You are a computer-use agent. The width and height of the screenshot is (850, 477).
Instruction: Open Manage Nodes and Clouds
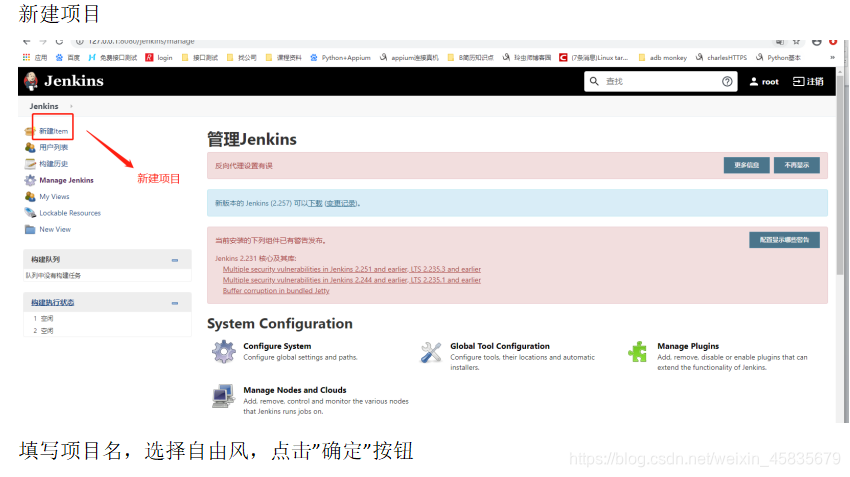coord(294,390)
